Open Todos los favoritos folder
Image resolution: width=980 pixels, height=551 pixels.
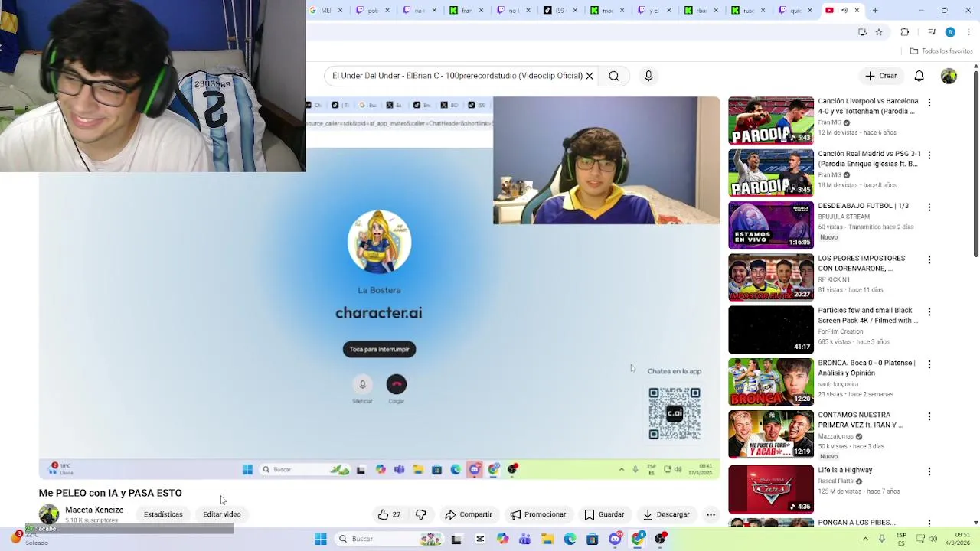point(941,51)
